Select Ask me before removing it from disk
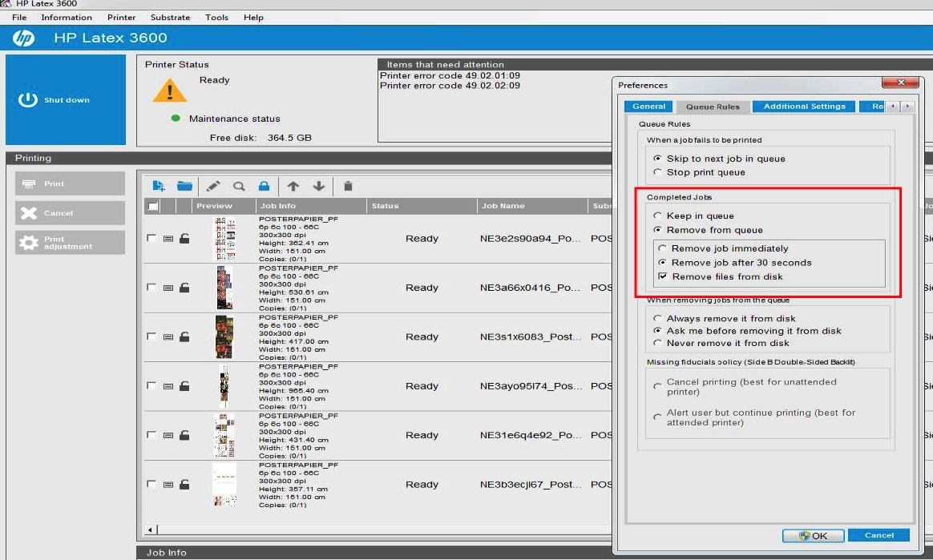The height and width of the screenshot is (560, 933). tap(657, 331)
